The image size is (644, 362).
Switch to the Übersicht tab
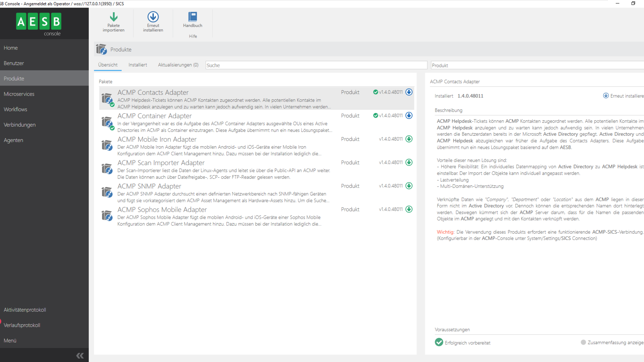[x=108, y=65]
